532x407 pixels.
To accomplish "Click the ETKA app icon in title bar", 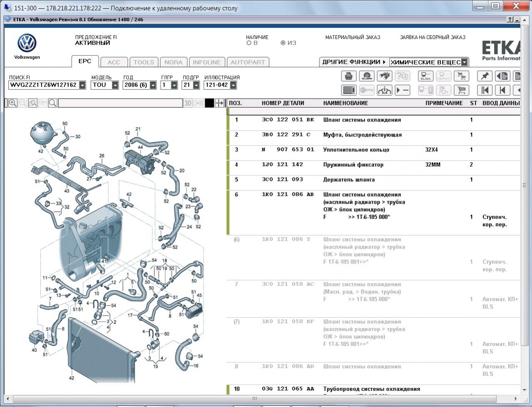I will (8, 20).
